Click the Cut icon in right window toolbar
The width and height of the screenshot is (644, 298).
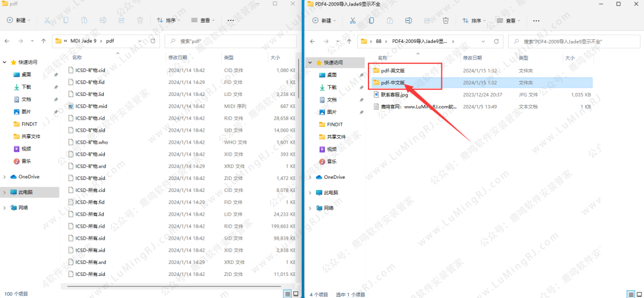tap(353, 20)
